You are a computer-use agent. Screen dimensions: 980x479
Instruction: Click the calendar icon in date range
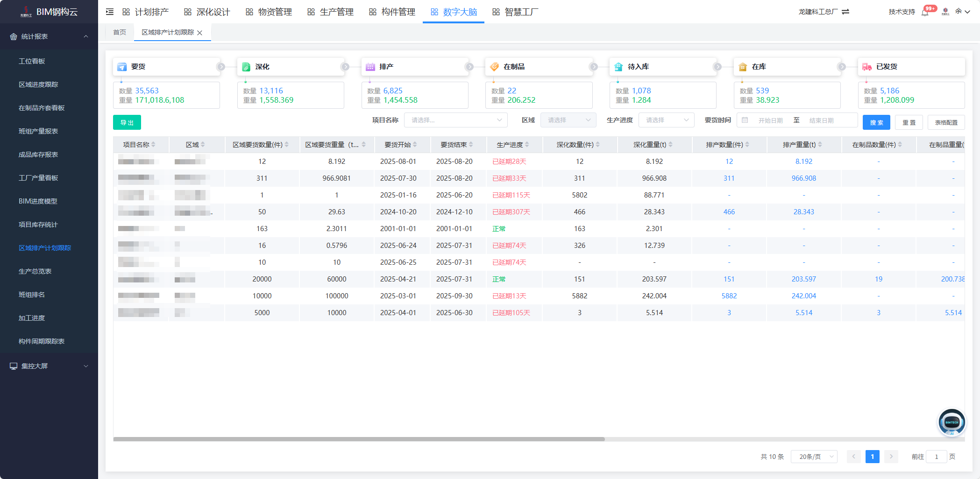point(745,120)
